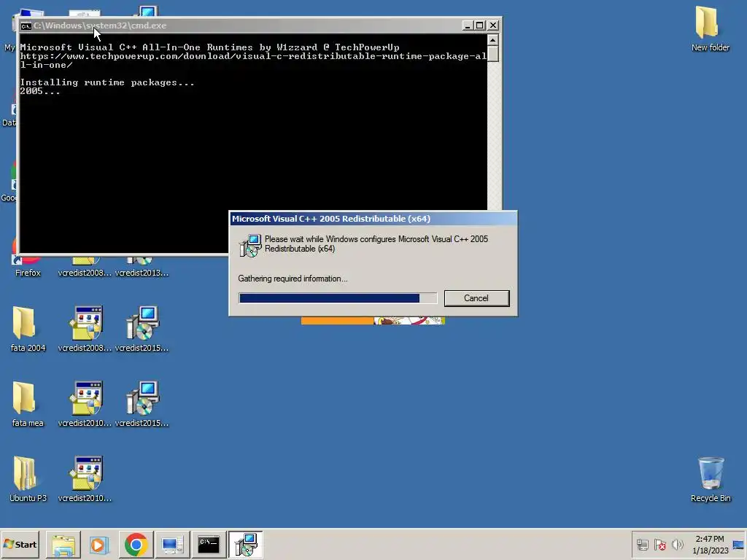Click 'Gathering required information...' status text

[x=293, y=279]
